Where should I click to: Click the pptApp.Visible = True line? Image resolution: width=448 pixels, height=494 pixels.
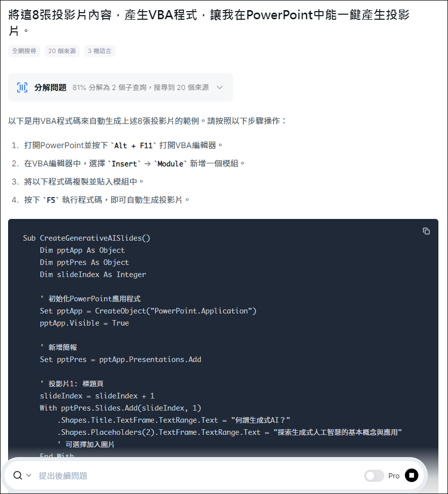[84, 323]
